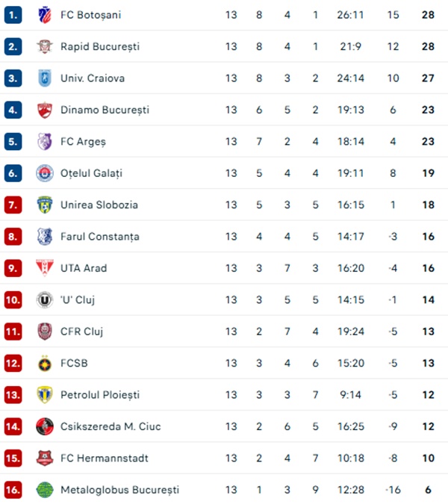
Task: Open the 'U' Cluj team page
Action: (x=78, y=300)
